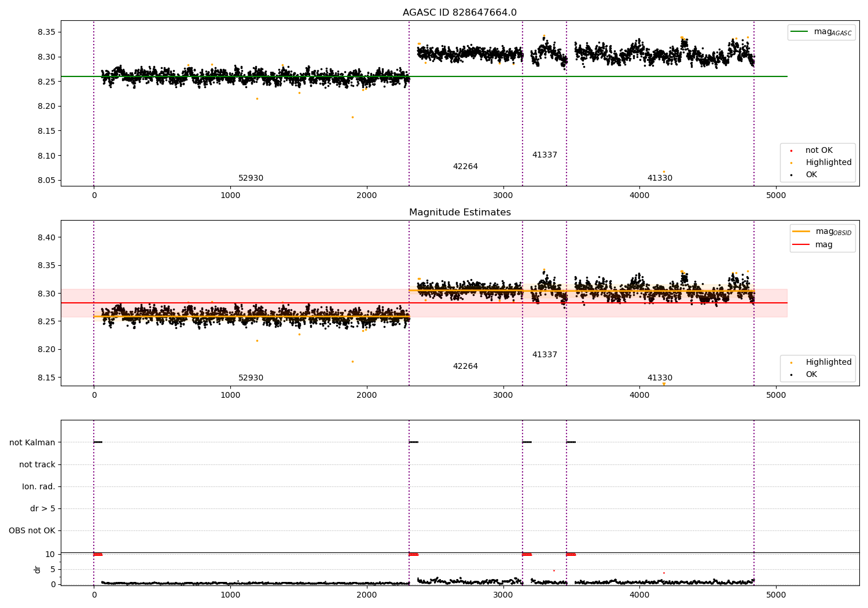Click the dr axis tick label 10
This screenshot has width=868, height=608.
point(50,555)
